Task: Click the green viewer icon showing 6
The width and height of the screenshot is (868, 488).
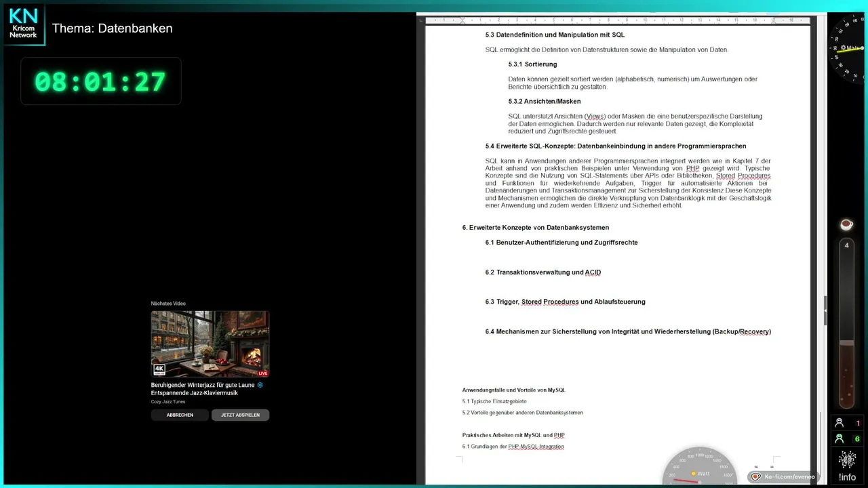Action: (x=839, y=439)
